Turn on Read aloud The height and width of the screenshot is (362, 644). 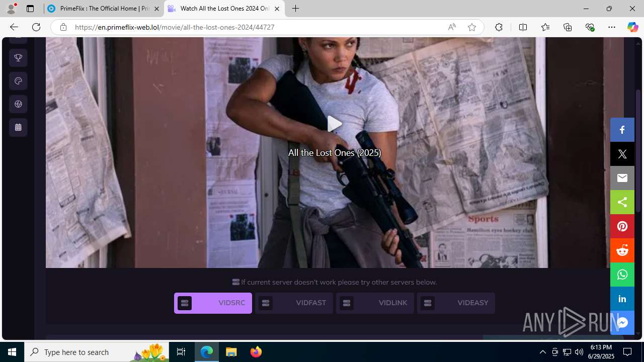point(452,27)
